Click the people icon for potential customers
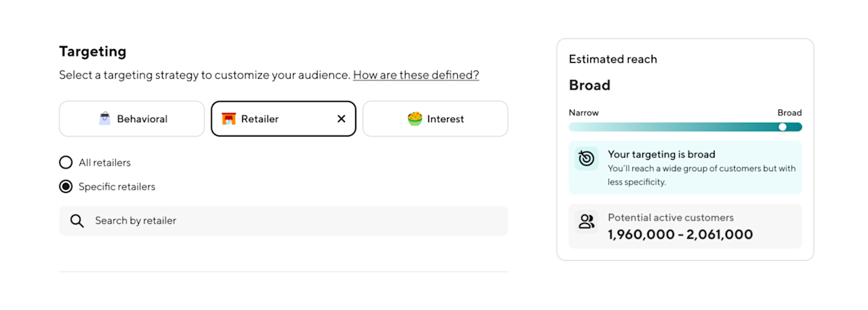The image size is (868, 310). click(587, 222)
